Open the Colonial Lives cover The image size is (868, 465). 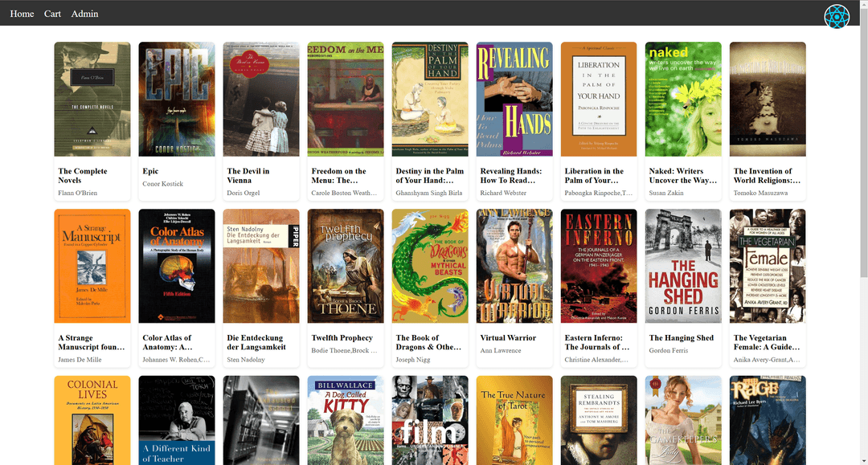pyautogui.click(x=92, y=420)
